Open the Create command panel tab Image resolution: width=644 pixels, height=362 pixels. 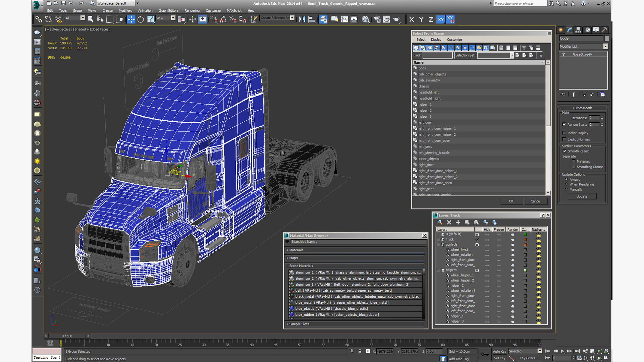coord(561,30)
